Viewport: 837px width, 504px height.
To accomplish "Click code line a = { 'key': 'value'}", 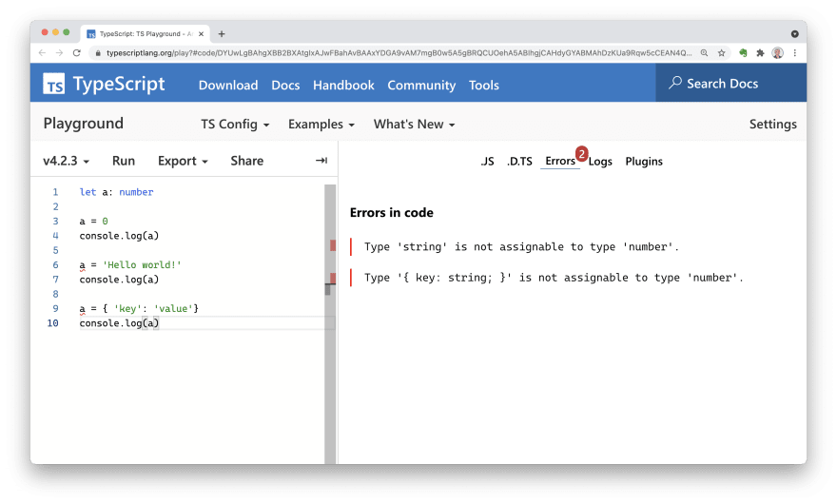I will pyautogui.click(x=139, y=309).
